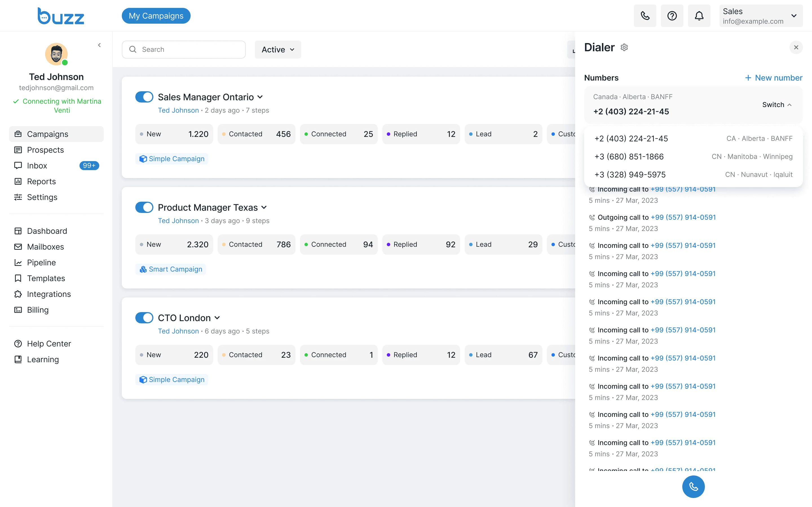
Task: Select the +3 (680) 851-1866 Winnipeg number
Action: point(693,157)
